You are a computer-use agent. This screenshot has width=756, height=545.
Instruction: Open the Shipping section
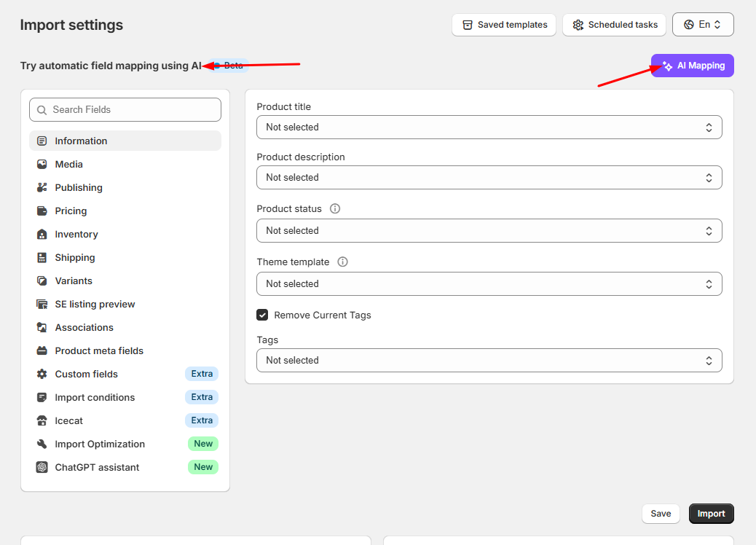pos(125,257)
